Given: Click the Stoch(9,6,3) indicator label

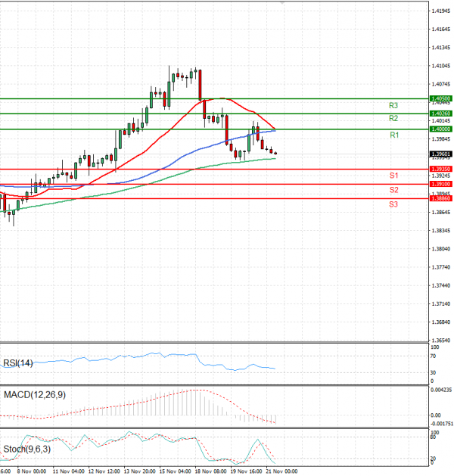Looking at the screenshot, I should click(27, 449).
